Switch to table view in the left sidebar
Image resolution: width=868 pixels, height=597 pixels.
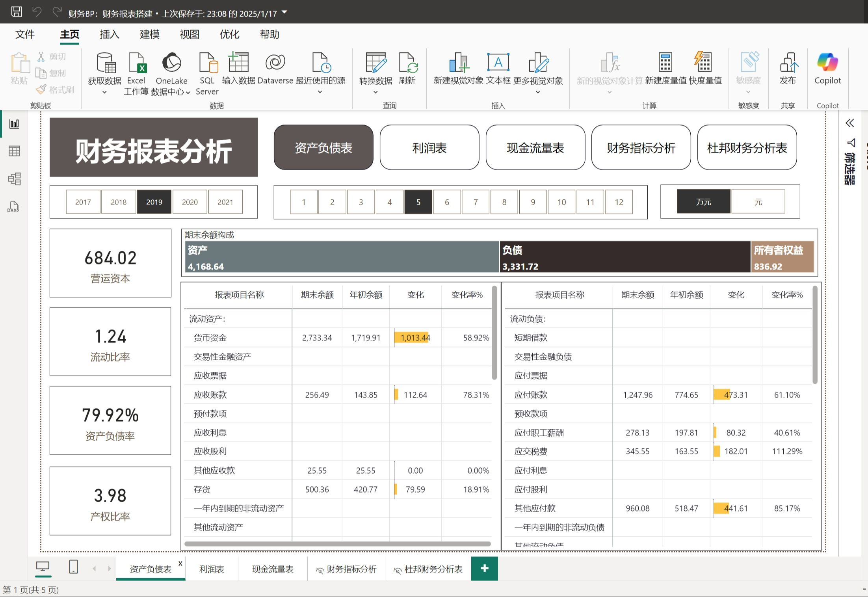15,151
